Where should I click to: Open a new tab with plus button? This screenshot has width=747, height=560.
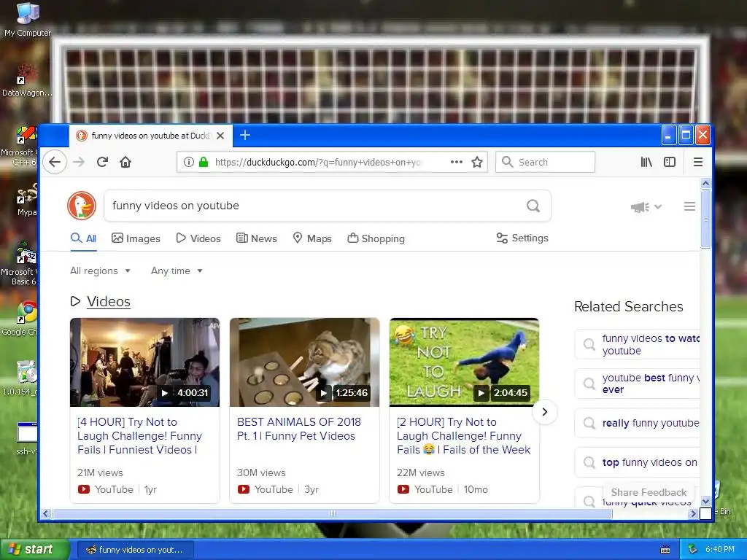pos(245,135)
